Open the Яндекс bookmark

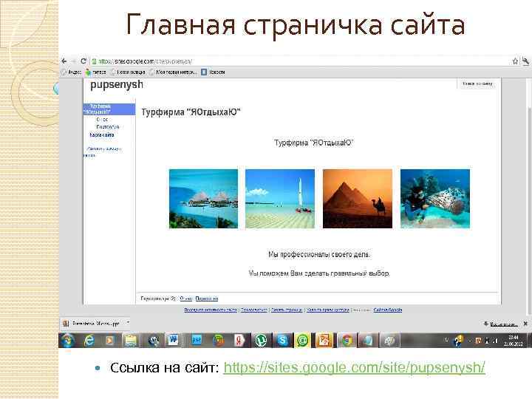click(x=71, y=72)
